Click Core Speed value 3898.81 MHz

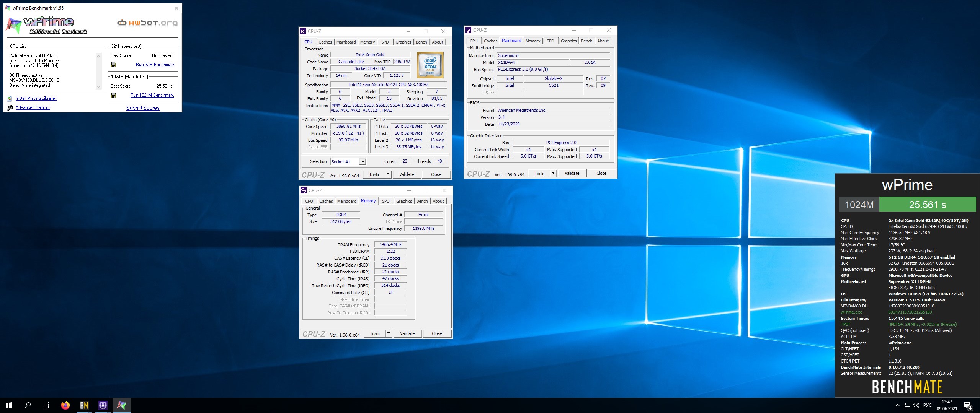(348, 126)
